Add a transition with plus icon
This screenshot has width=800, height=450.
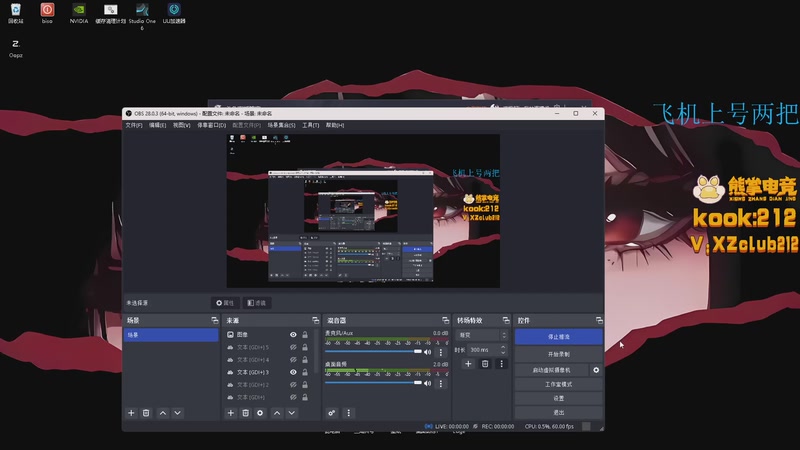(468, 363)
